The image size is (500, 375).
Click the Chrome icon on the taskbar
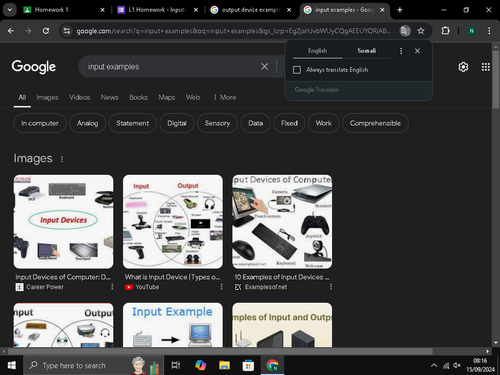(x=272, y=365)
